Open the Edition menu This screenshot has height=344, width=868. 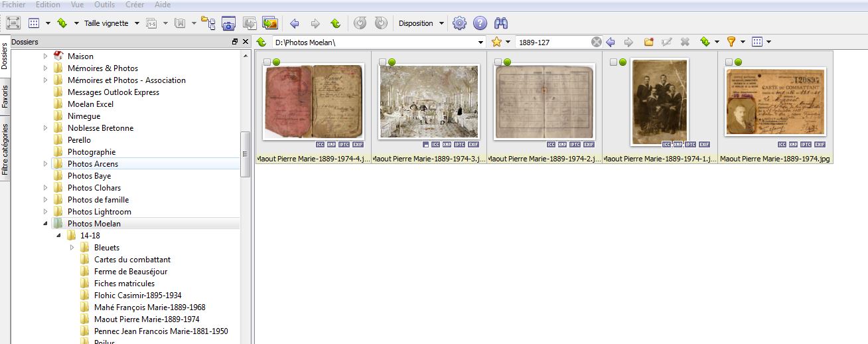48,5
